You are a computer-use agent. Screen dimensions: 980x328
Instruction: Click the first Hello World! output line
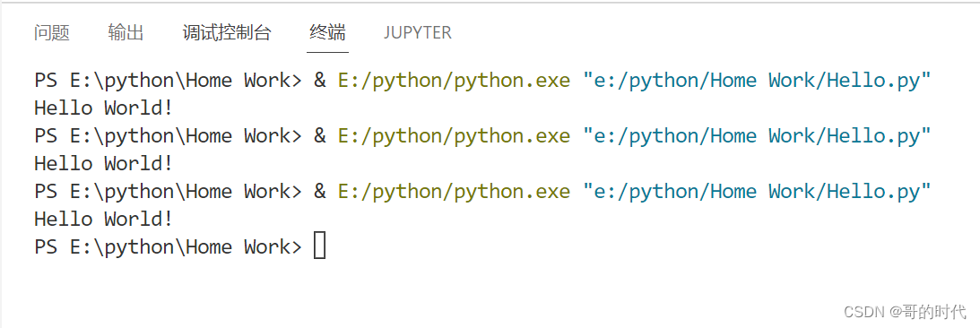tap(103, 108)
